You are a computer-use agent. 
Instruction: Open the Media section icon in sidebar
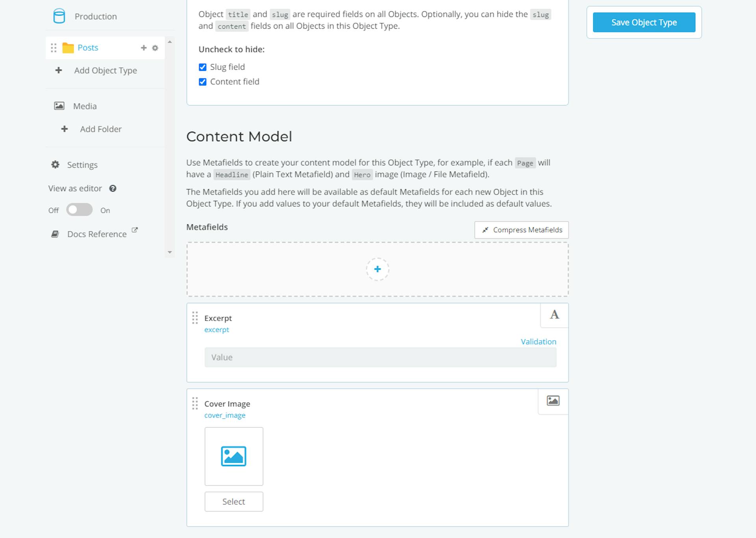(59, 106)
